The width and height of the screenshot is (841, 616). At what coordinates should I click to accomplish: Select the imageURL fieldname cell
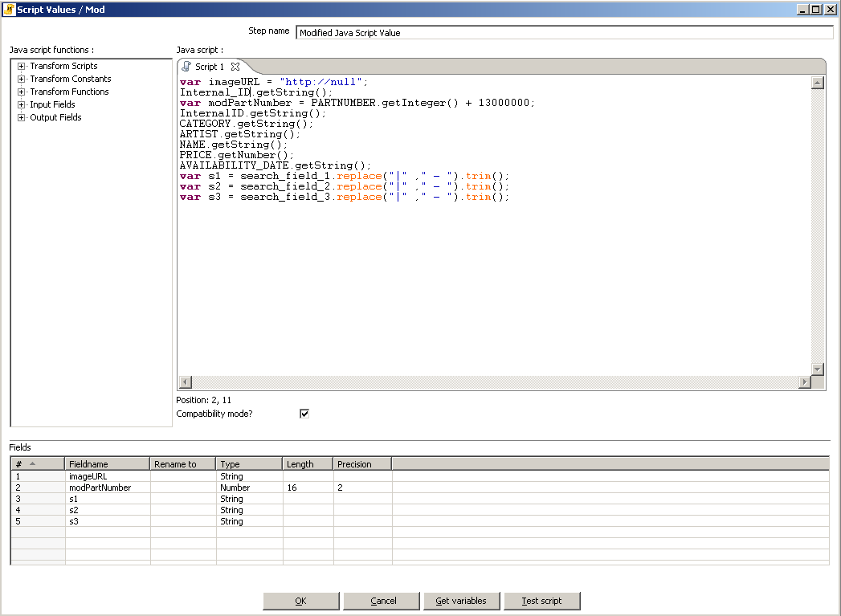point(108,476)
